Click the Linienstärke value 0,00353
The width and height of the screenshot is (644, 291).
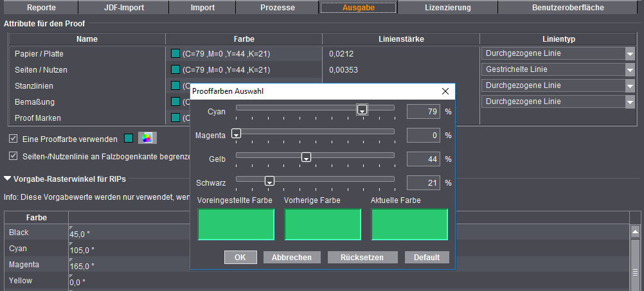[x=343, y=70]
